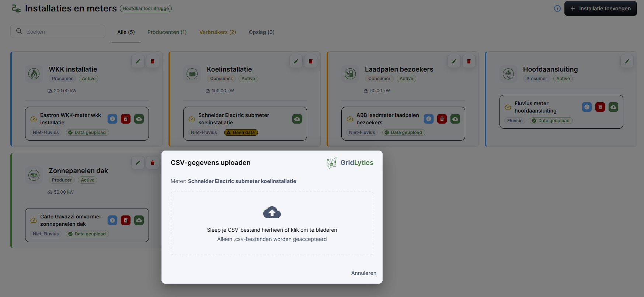Delete the Fluvius meter hoofdaansluiting
Viewport: 644px width, 297px height.
(600, 107)
